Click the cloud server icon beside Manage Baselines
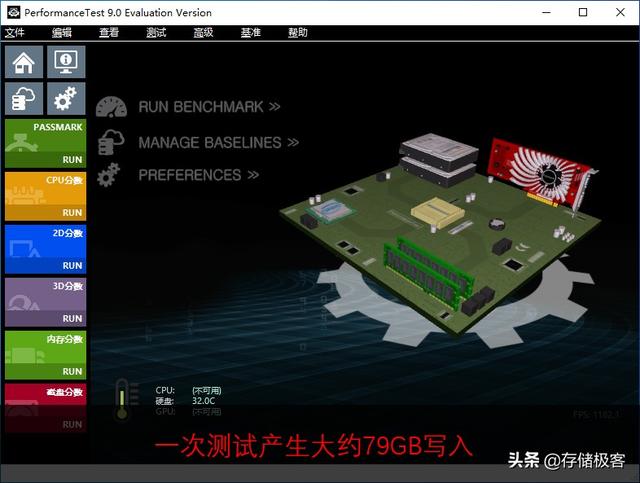This screenshot has height=483, width=640. click(111, 142)
